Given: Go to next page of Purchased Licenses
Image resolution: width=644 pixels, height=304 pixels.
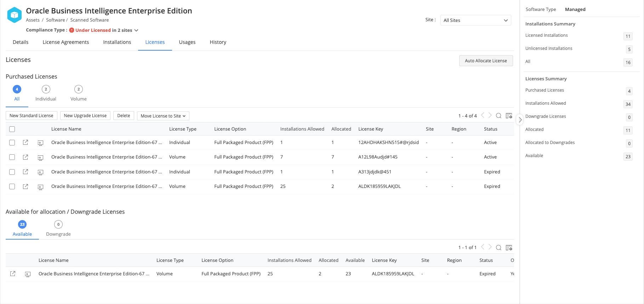Looking at the screenshot, I should click(490, 115).
